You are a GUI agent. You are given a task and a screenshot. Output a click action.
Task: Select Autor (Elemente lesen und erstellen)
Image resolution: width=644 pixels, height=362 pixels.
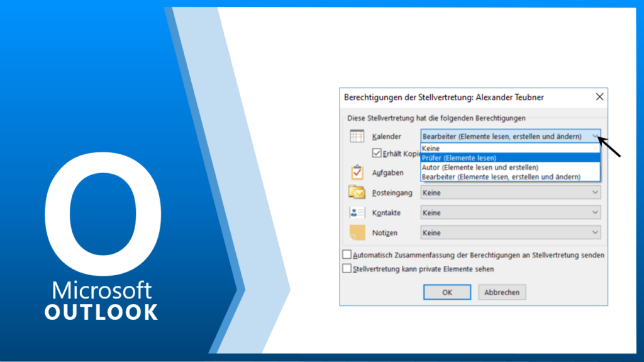pos(510,167)
